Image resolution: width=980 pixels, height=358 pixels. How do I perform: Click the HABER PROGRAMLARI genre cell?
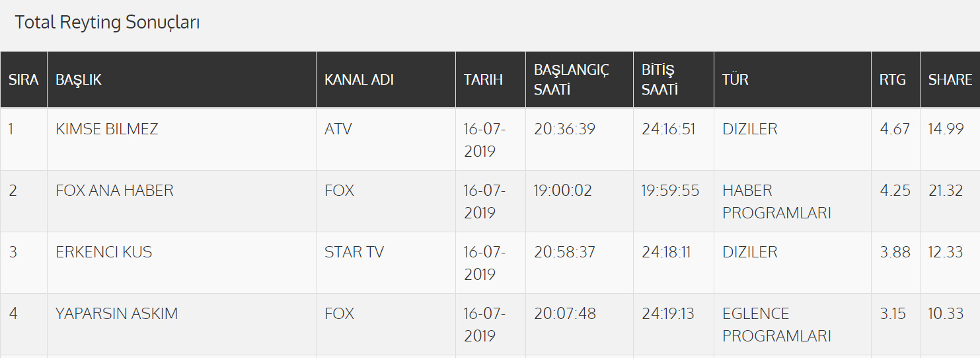(x=776, y=201)
